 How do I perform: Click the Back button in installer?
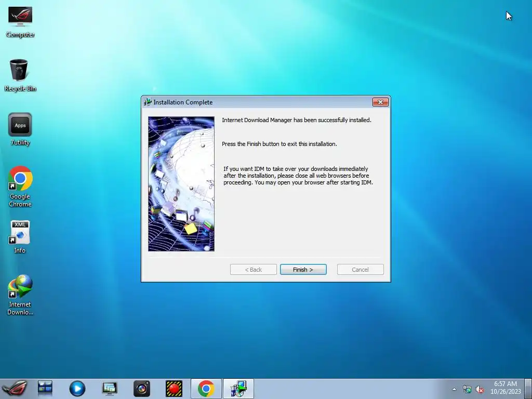253,270
